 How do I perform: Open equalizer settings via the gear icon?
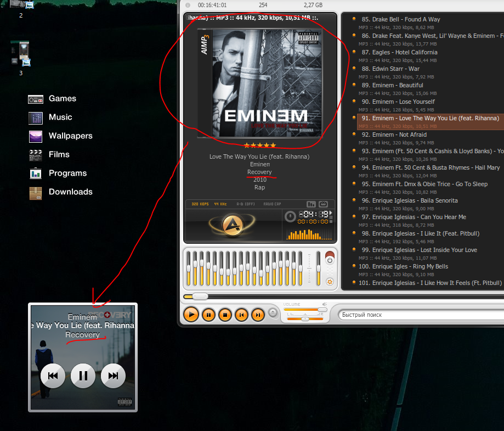point(330,282)
